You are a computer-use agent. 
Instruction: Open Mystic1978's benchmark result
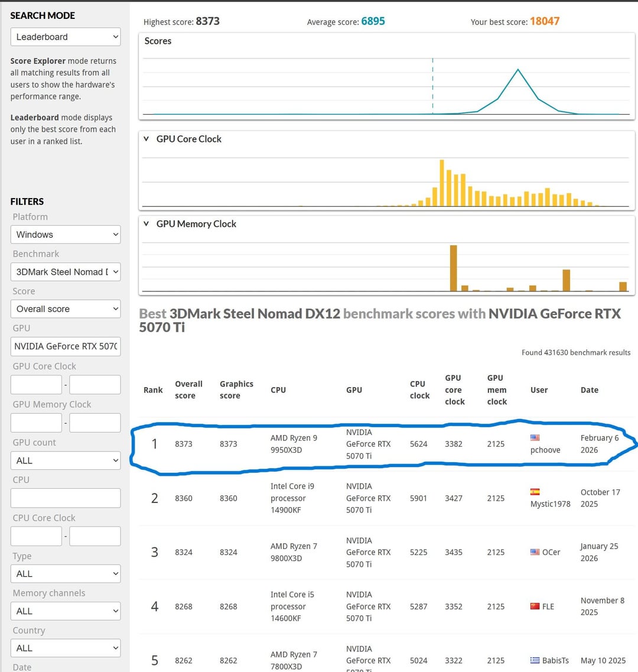pyautogui.click(x=550, y=504)
